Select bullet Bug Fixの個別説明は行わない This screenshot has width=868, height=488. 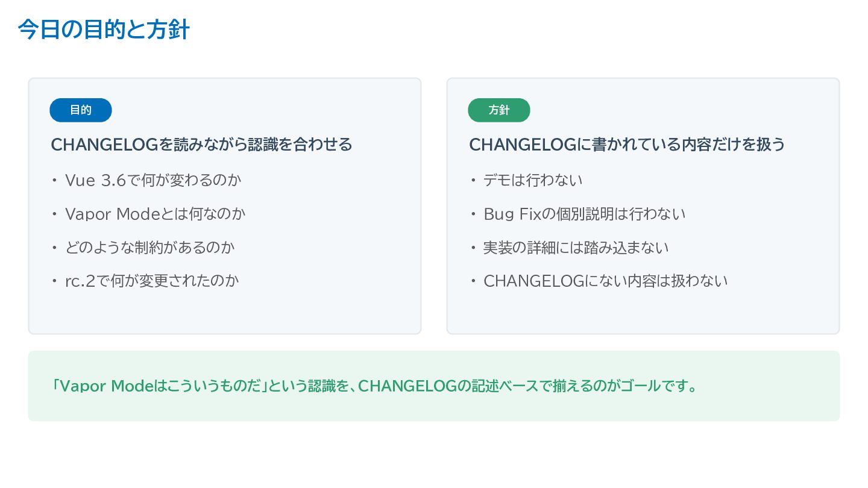point(585,214)
